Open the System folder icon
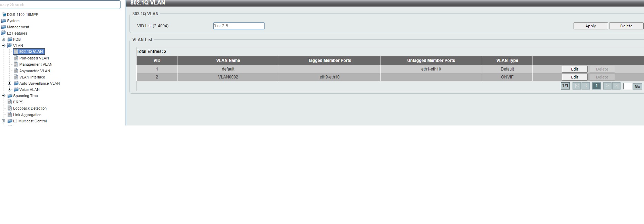This screenshot has width=644, height=224. [x=4, y=21]
